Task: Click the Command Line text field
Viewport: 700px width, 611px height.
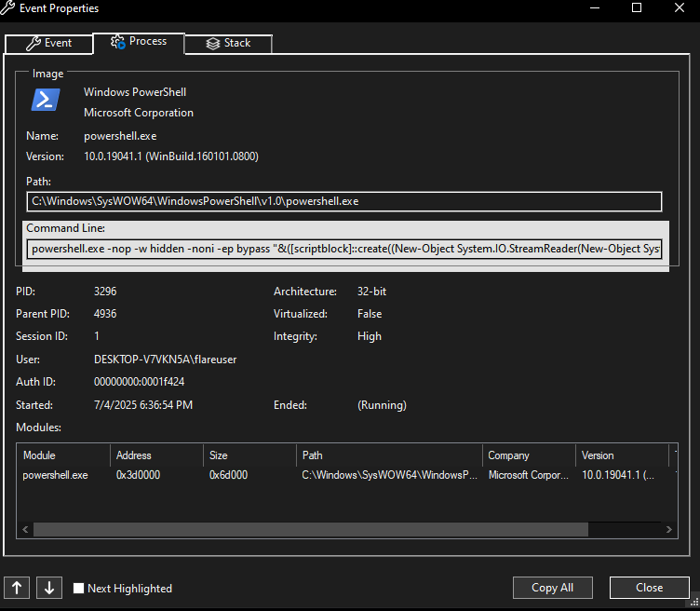Action: tap(344, 249)
